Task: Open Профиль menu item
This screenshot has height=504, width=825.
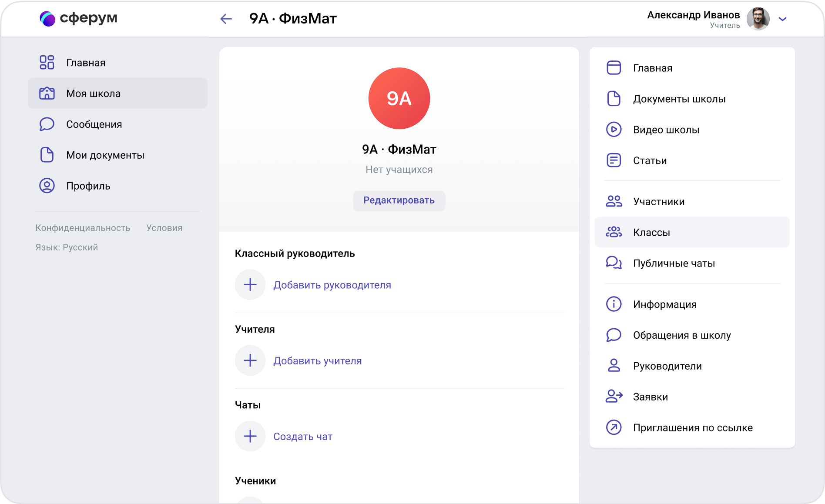Action: tap(117, 186)
